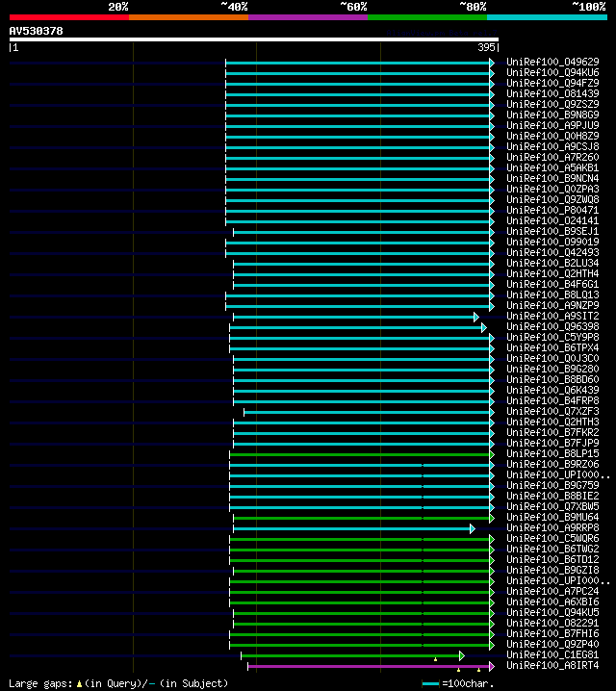Select the AV530378 query name

point(37,31)
